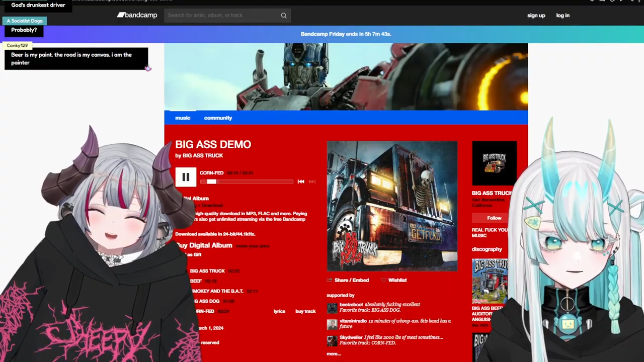
Task: Open the album cover artwork
Action: (x=392, y=206)
